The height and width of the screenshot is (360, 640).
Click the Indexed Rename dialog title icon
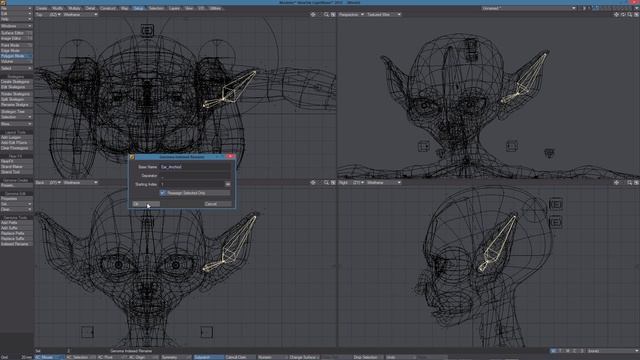(x=132, y=157)
